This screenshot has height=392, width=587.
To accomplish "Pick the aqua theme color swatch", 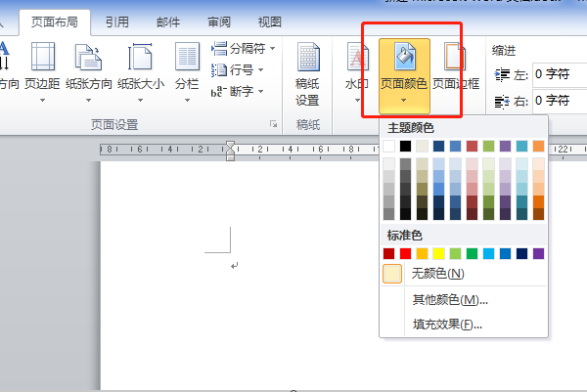I will (x=521, y=147).
